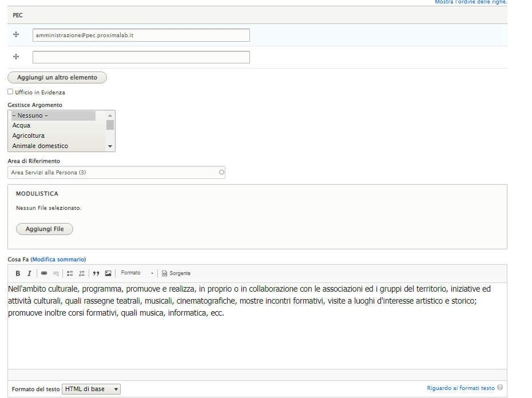Insert a numbered list in the editor
The width and height of the screenshot is (532, 398).
tap(82, 273)
